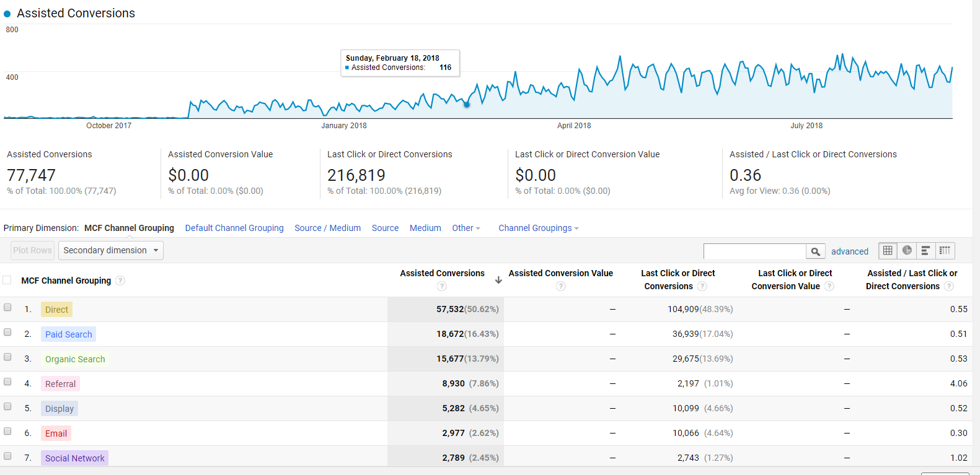Viewport: 980px width, 475px height.
Task: Tick the checkbox for Paid Search row
Action: point(7,333)
